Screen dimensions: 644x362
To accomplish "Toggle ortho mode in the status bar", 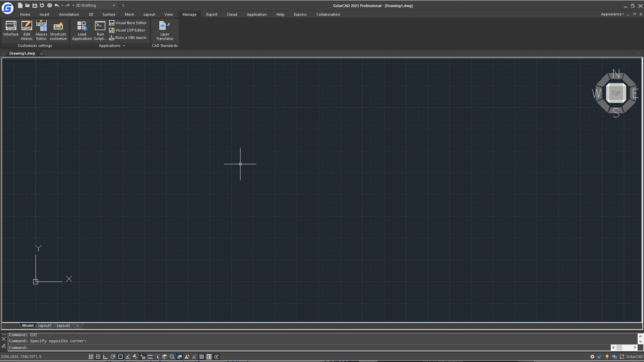I will pyautogui.click(x=105, y=357).
